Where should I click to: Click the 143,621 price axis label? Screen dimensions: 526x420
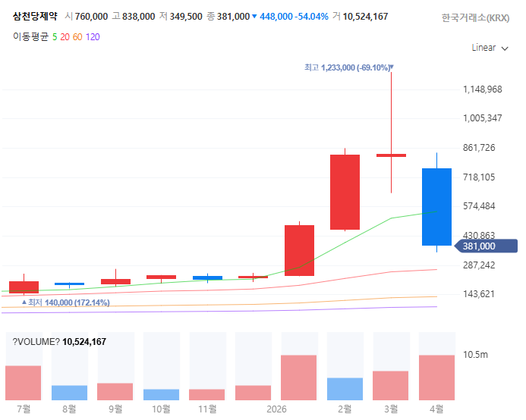tap(479, 294)
